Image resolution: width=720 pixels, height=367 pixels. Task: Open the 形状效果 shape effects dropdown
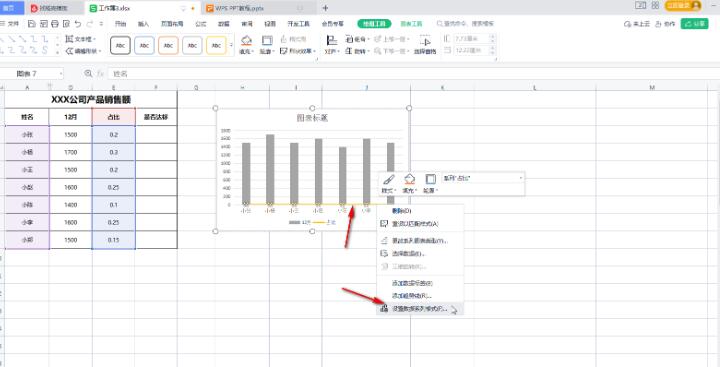point(298,51)
